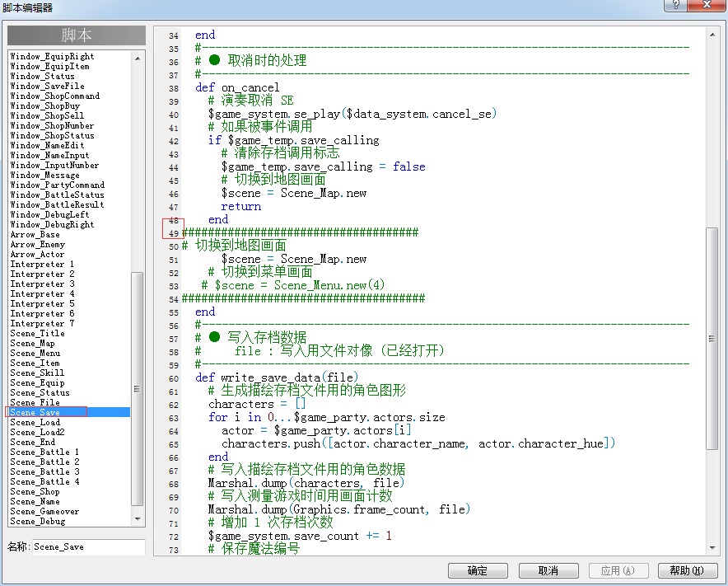
Task: Select Interpreter 1 script
Action: pyautogui.click(x=42, y=264)
